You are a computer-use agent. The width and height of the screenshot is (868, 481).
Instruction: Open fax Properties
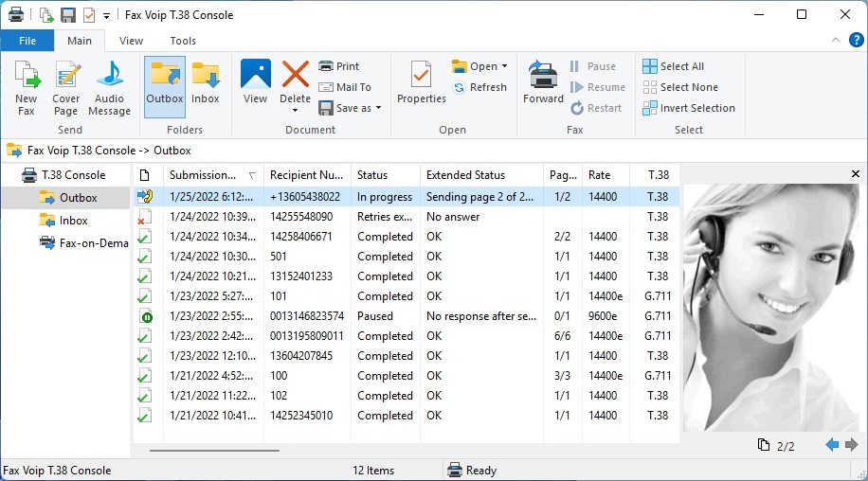(x=422, y=81)
